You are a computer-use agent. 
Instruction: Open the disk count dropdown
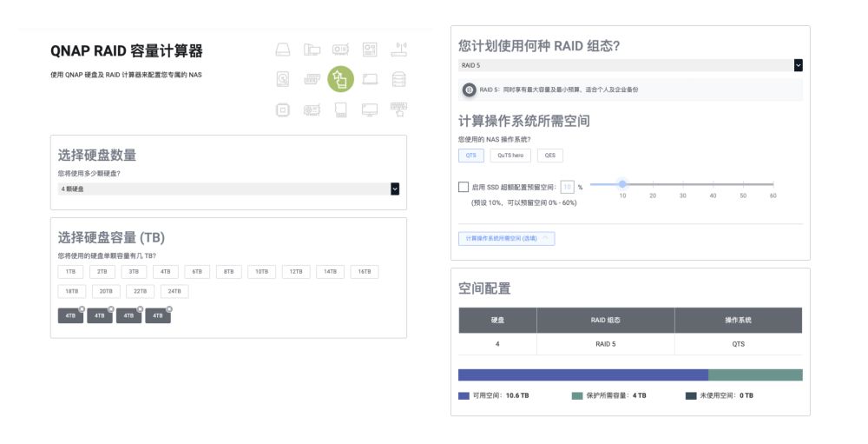(x=394, y=189)
